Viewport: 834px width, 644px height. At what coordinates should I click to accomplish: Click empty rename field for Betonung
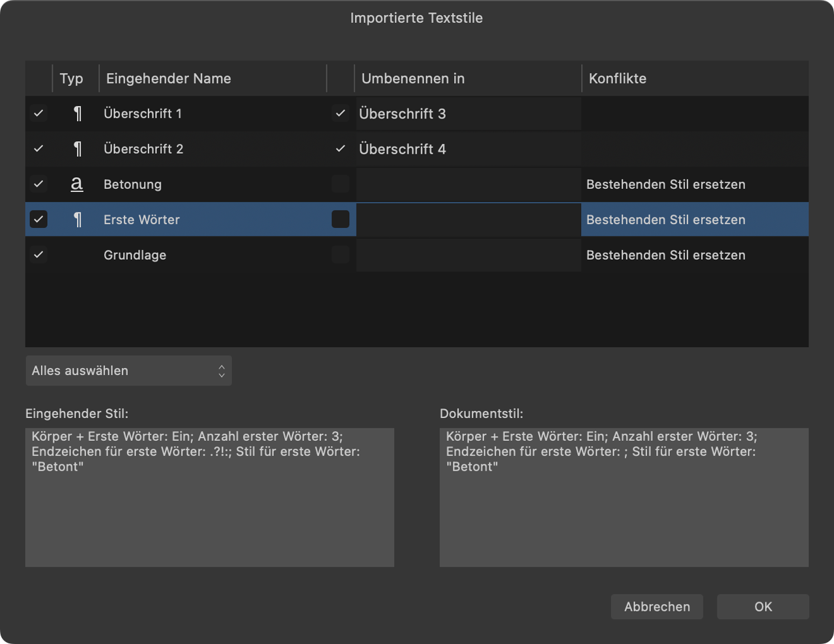coord(468,184)
